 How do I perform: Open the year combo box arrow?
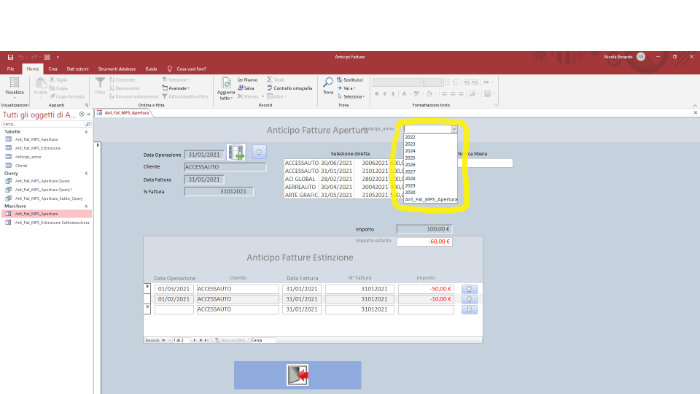[454, 129]
